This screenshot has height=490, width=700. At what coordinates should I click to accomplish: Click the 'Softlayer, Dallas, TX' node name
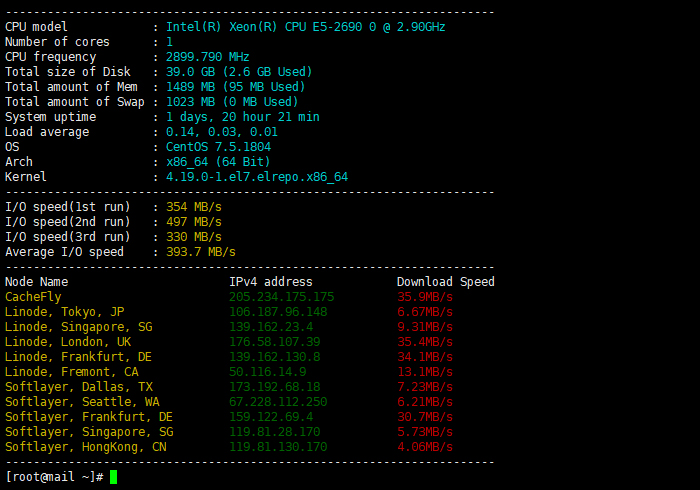79,387
